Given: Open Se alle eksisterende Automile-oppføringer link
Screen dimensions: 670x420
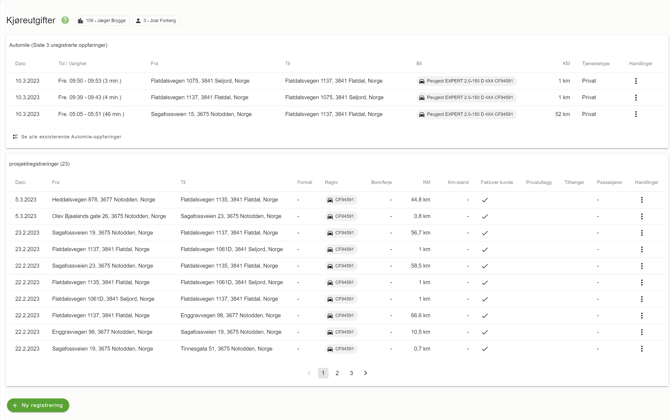Looking at the screenshot, I should coord(70,137).
